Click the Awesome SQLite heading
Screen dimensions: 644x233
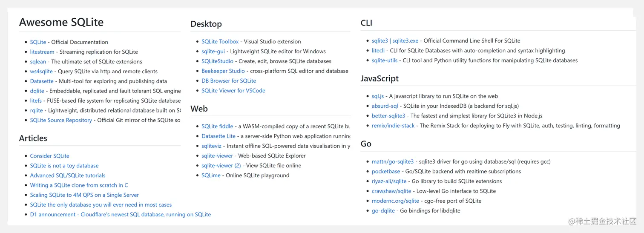coord(61,22)
